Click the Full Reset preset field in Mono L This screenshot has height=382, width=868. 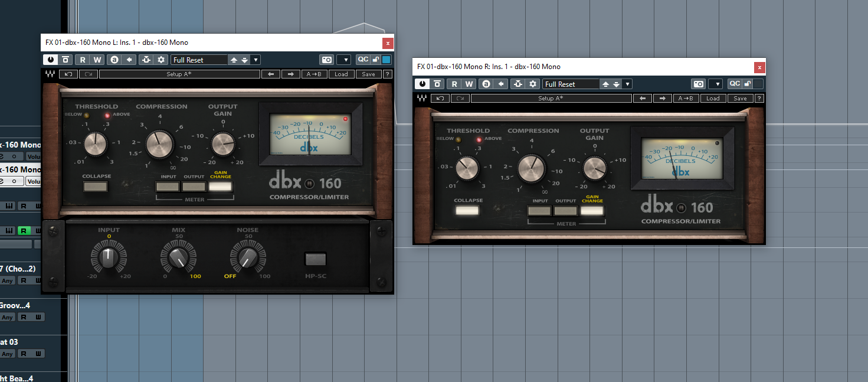pyautogui.click(x=199, y=60)
